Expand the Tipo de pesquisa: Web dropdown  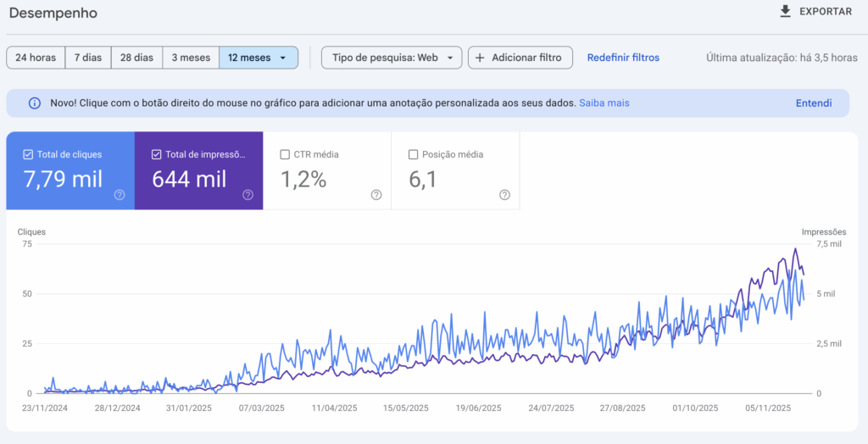pos(449,58)
